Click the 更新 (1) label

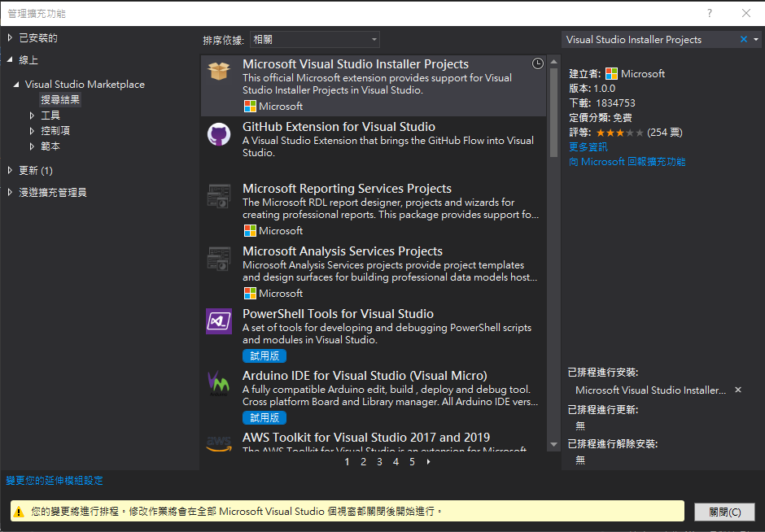tap(36, 170)
